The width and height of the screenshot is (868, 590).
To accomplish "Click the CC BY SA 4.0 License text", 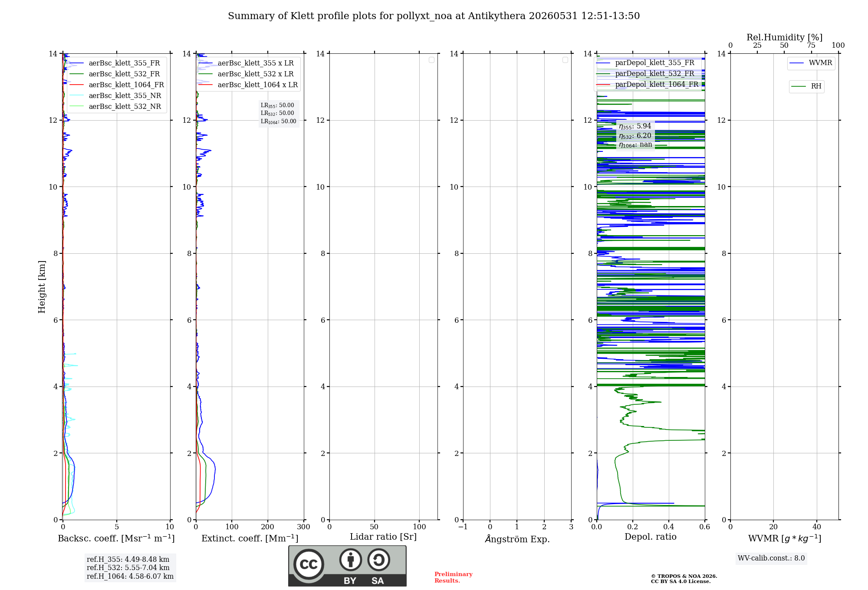I will point(681,581).
